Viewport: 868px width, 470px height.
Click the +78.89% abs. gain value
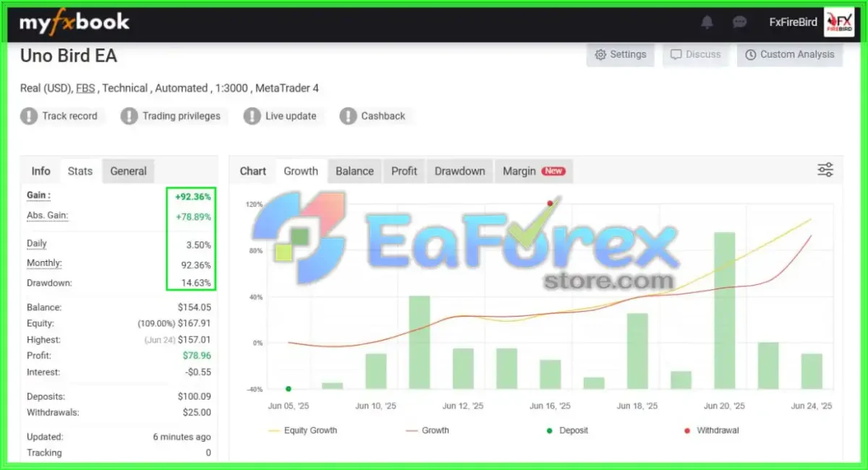(x=193, y=216)
